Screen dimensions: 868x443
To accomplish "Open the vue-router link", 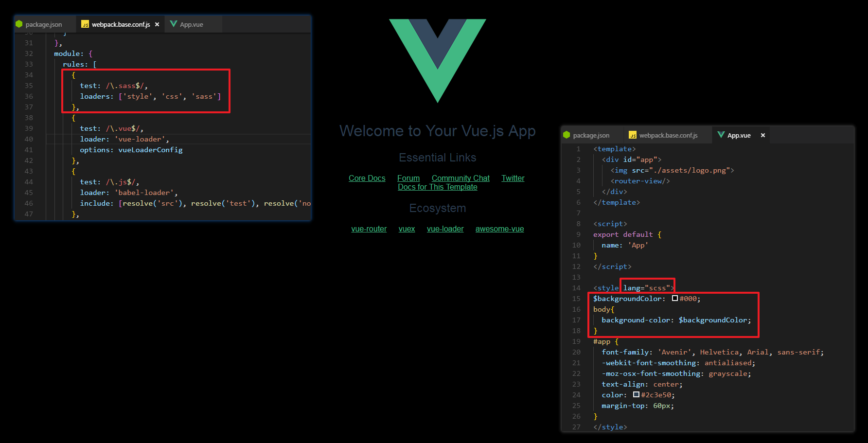I will (x=369, y=229).
